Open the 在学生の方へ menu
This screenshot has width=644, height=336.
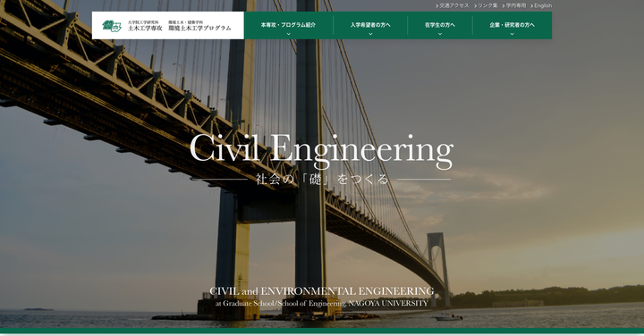tap(440, 25)
